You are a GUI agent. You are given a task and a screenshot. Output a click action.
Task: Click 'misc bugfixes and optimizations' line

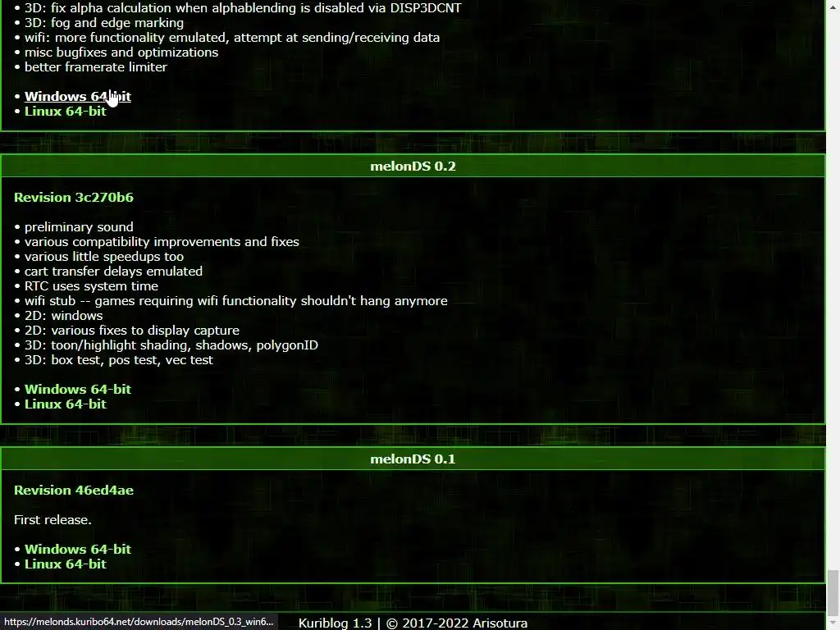121,52
